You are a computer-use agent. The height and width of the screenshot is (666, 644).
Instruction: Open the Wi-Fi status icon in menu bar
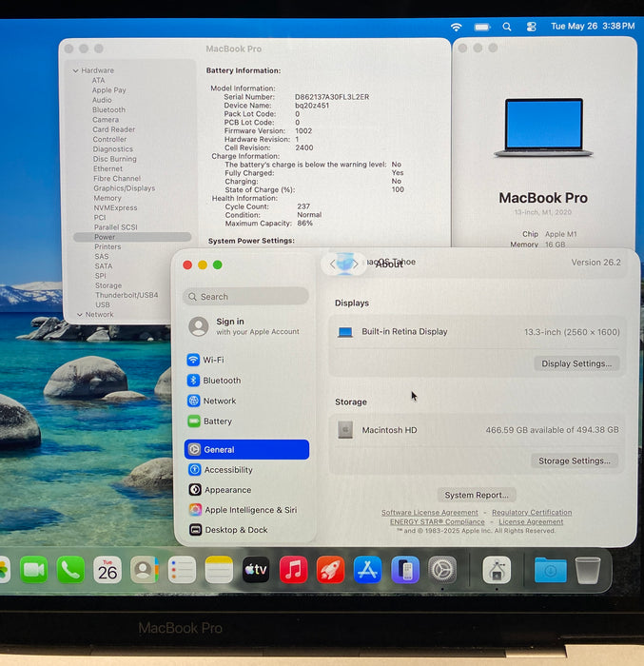tap(457, 28)
